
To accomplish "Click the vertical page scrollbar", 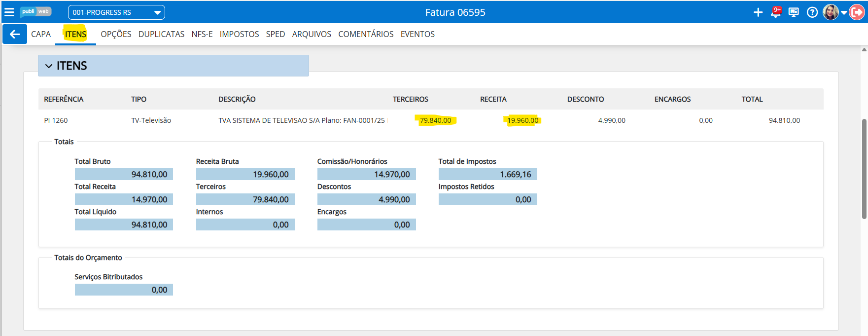I will coord(864,168).
